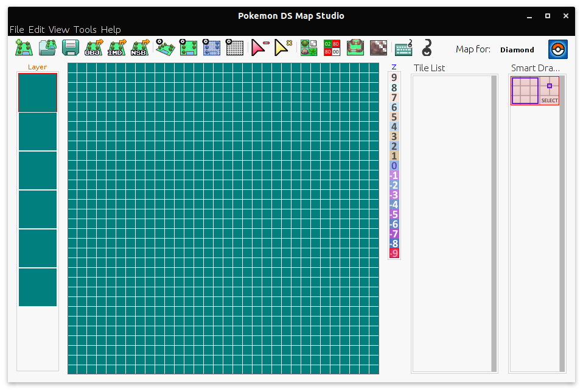
Task: Set Z height to 0
Action: click(394, 166)
